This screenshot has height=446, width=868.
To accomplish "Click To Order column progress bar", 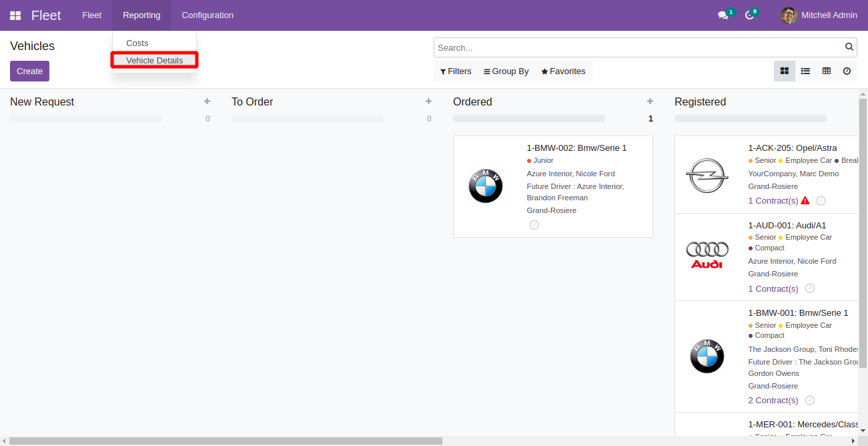I will pyautogui.click(x=308, y=118).
